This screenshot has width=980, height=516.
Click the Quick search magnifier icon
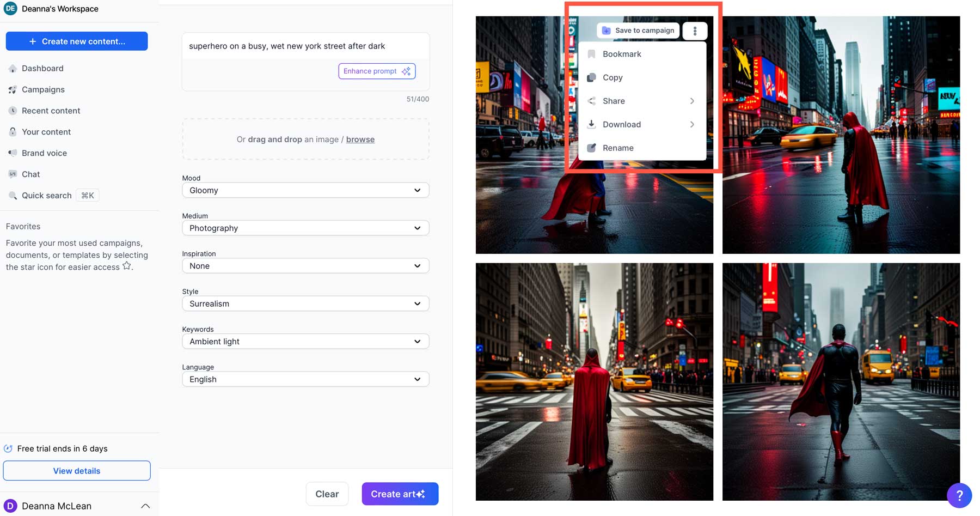pos(13,196)
